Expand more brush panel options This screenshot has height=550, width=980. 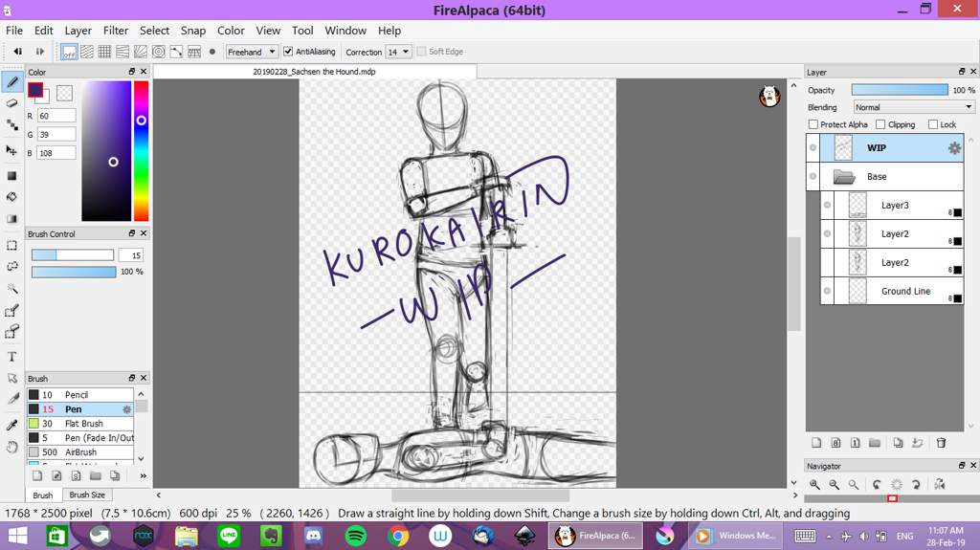point(144,476)
